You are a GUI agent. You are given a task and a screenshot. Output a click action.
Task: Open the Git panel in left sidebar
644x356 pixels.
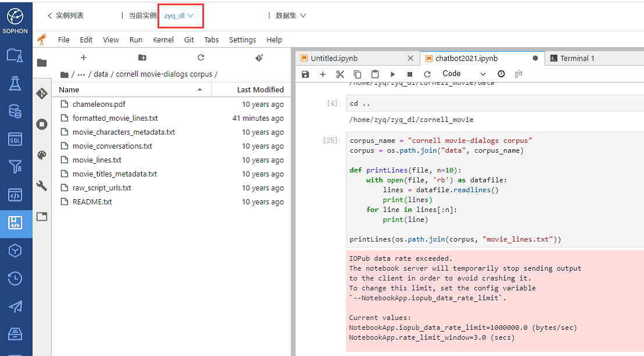click(x=42, y=94)
